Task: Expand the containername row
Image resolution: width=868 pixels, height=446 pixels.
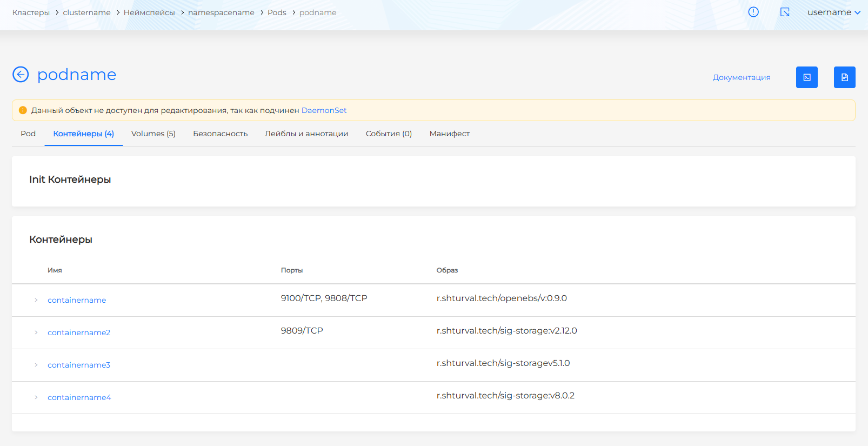Action: (x=36, y=300)
